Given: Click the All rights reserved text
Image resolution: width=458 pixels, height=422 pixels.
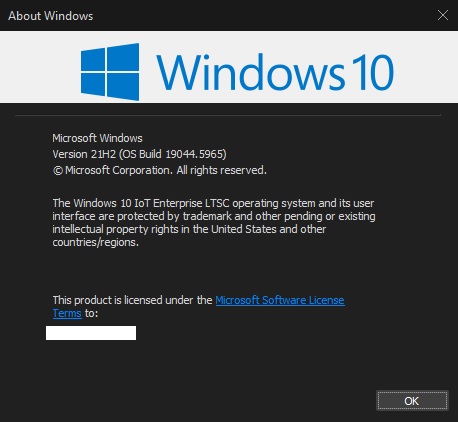Looking at the screenshot, I should pyautogui.click(x=221, y=170).
